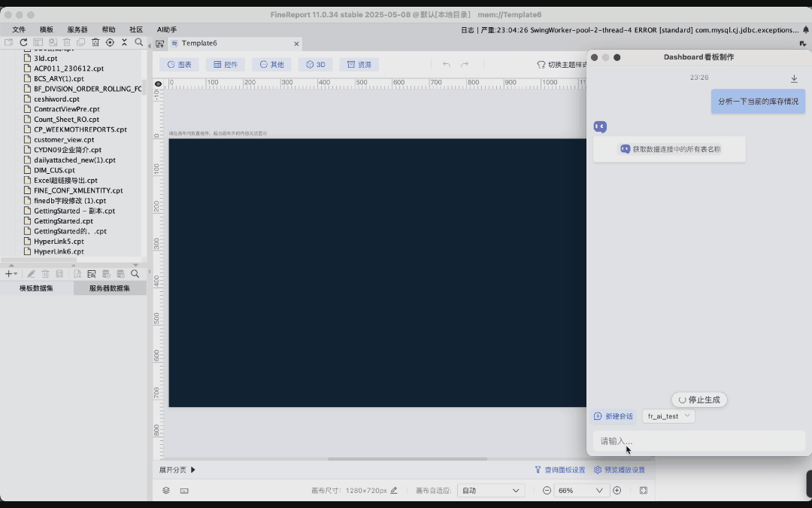The image size is (812, 508).
Task: Click the 停止生成 stop generating button
Action: [699, 400]
